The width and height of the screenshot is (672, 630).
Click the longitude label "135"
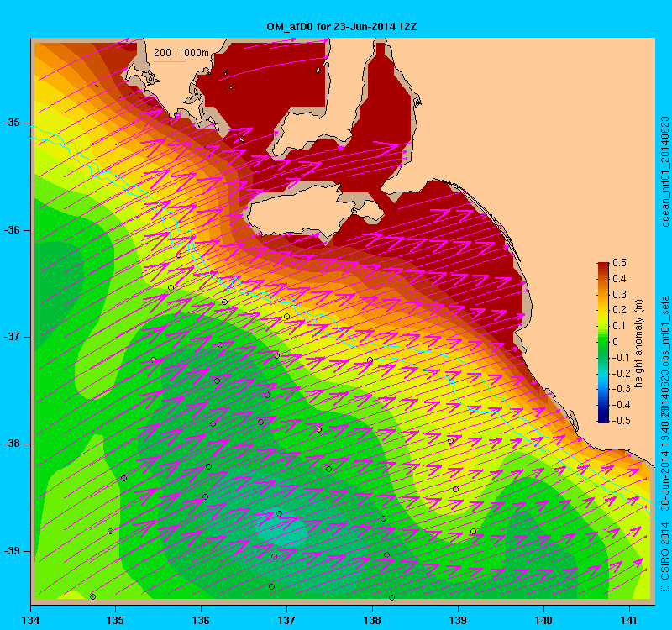pos(115,620)
